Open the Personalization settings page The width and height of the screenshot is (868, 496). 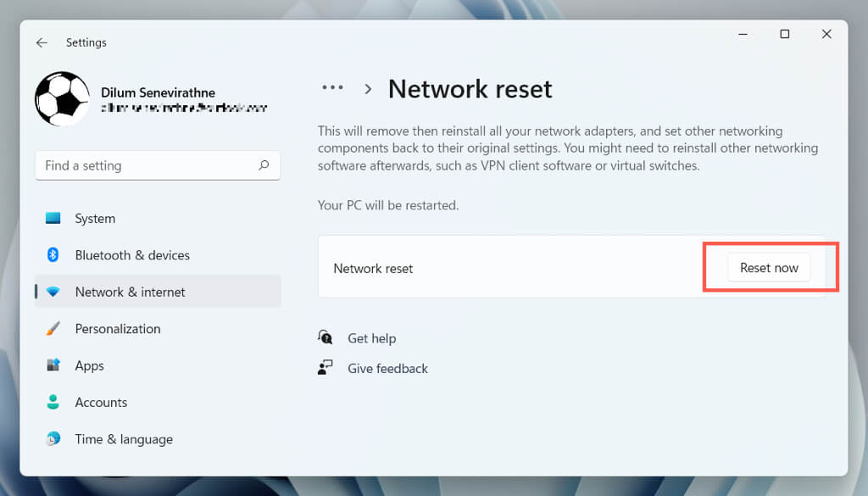[118, 329]
